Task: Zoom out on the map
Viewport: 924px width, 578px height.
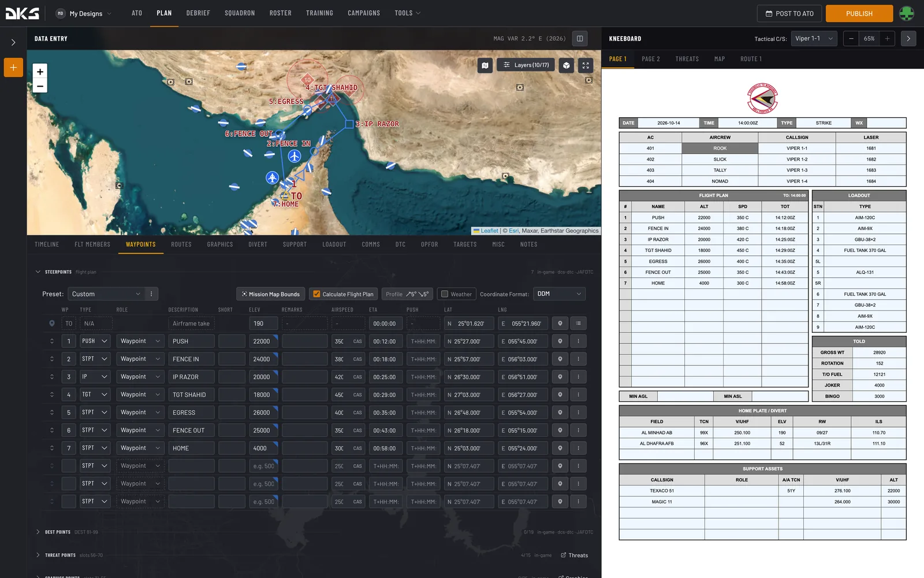Action: [x=40, y=86]
